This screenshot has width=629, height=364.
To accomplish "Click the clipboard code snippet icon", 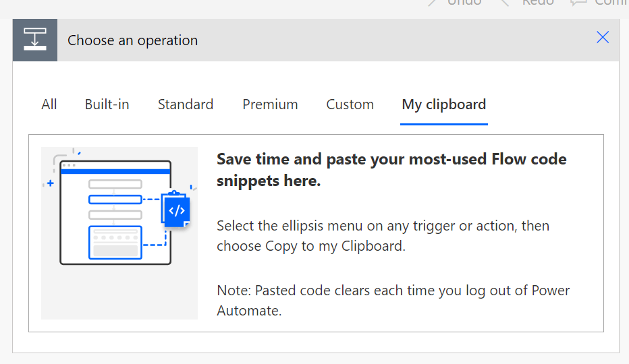I will coord(176,210).
